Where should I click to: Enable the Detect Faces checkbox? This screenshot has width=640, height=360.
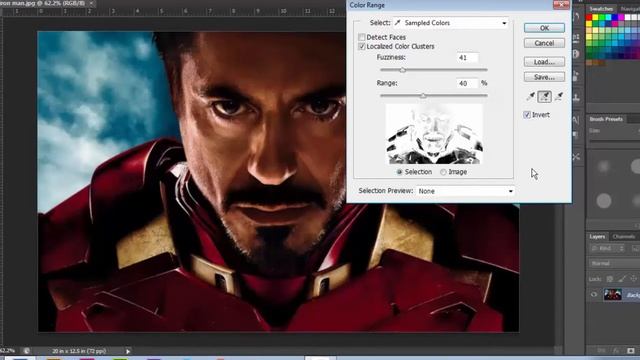point(362,37)
